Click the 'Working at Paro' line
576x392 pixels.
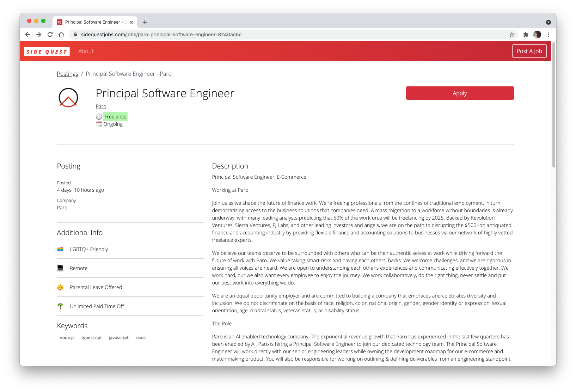point(230,190)
